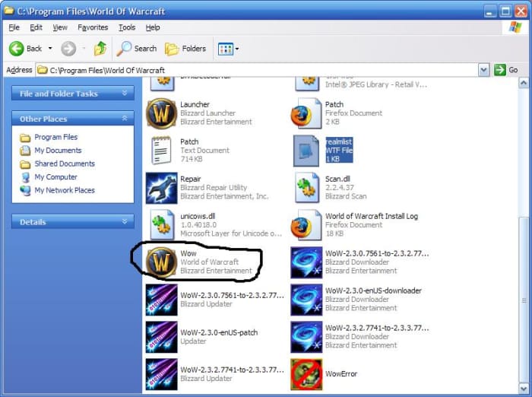The width and height of the screenshot is (532, 397).
Task: Select the Patch Firefox Document icon
Action: (x=306, y=113)
